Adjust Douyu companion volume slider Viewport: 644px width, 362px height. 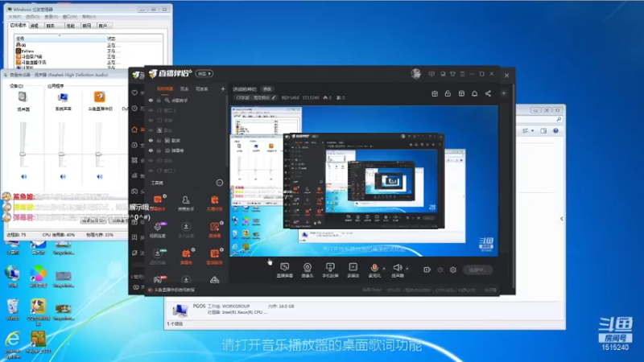tap(98, 154)
